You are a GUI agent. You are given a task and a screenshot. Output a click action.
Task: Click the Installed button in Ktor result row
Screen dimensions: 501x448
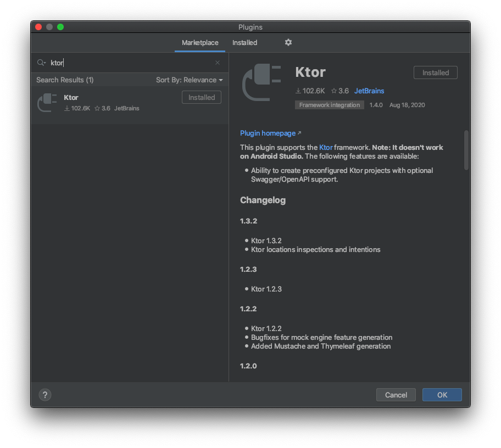202,97
